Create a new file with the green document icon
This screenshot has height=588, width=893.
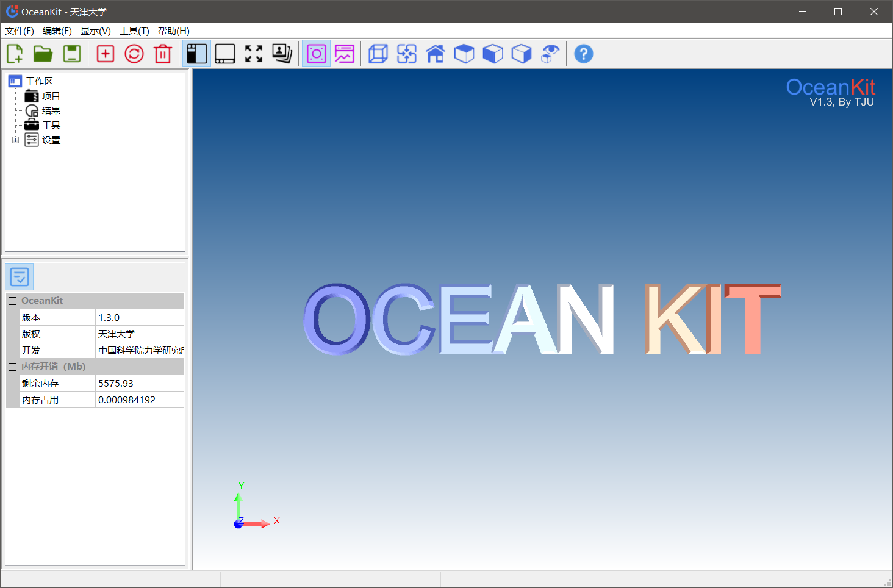pyautogui.click(x=15, y=54)
